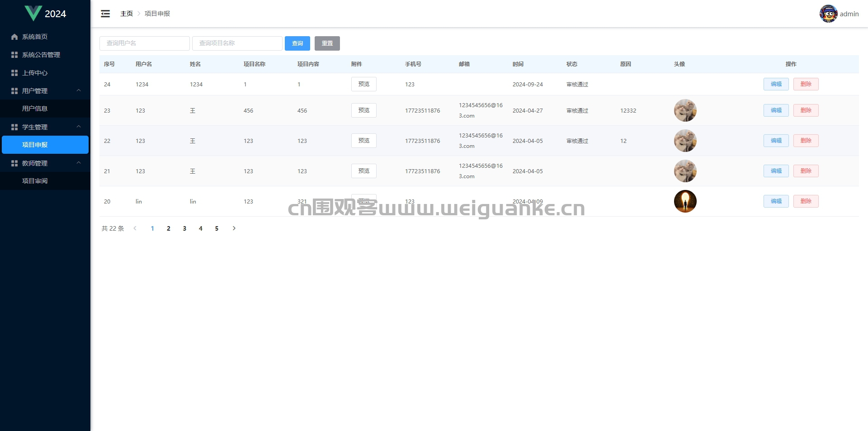Viewport: 868px width, 431px height.
Task: Go to pagination page 5
Action: 217,228
